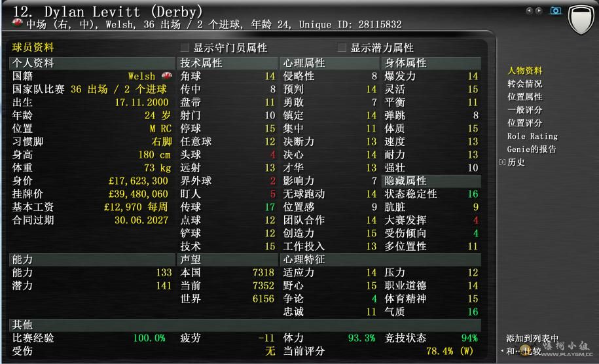View Genie的报告
599x364 pixels.
pyautogui.click(x=531, y=149)
